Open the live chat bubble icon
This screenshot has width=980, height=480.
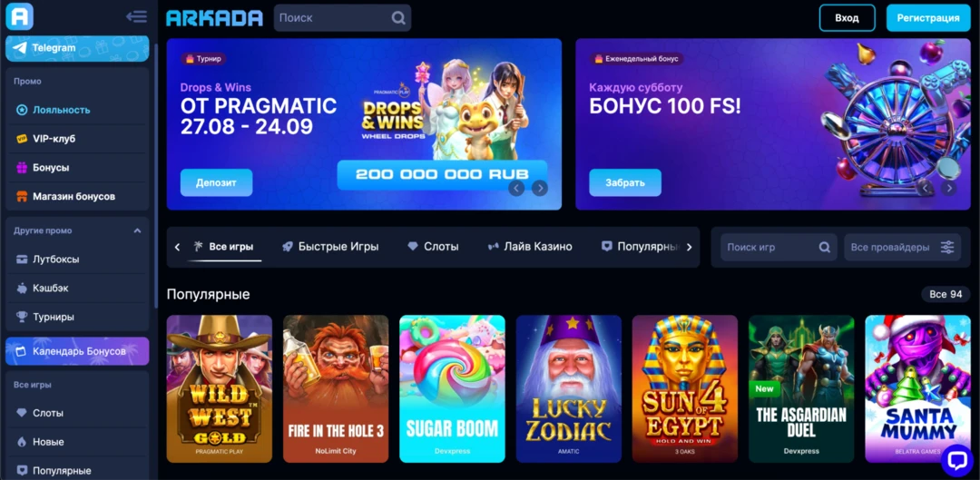pyautogui.click(x=957, y=461)
